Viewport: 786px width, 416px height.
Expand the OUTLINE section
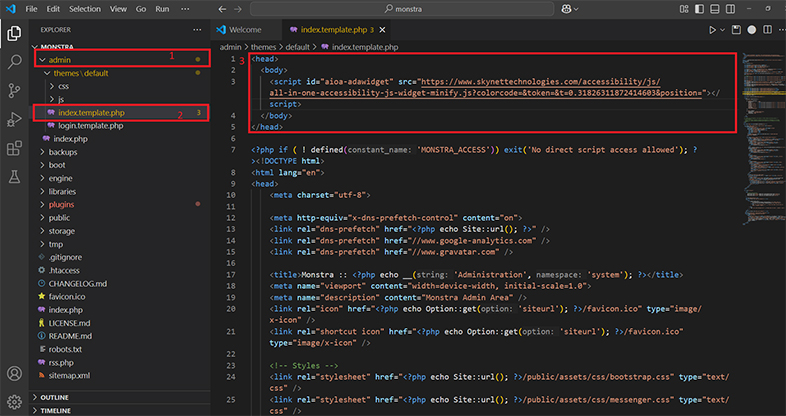tap(35, 397)
